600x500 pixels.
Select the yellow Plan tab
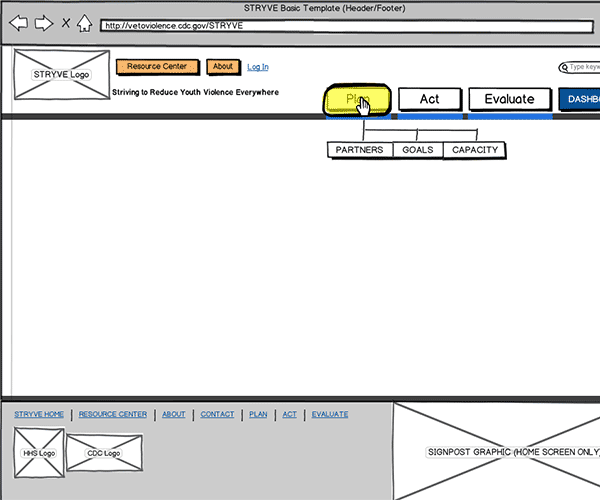click(357, 99)
